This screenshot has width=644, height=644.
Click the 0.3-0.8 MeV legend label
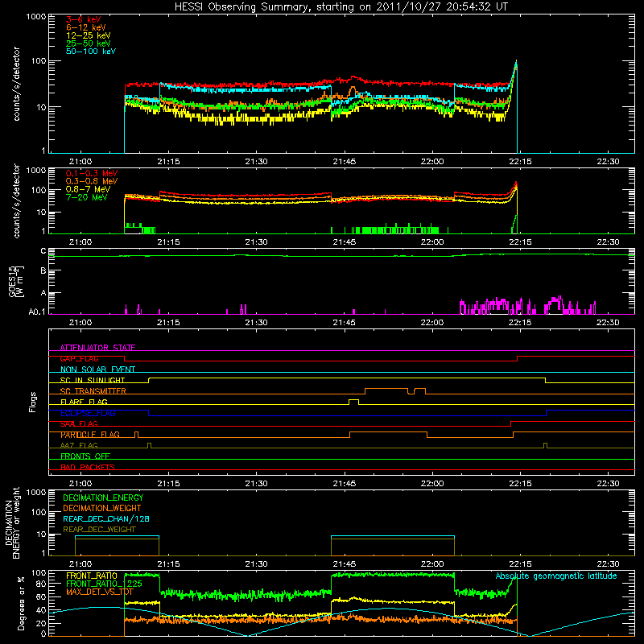pos(92,181)
